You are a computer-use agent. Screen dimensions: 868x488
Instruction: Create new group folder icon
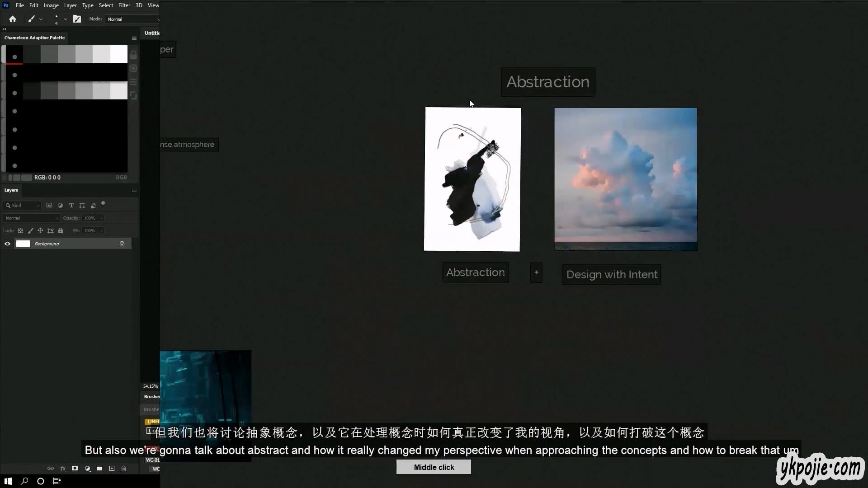[99, 469]
